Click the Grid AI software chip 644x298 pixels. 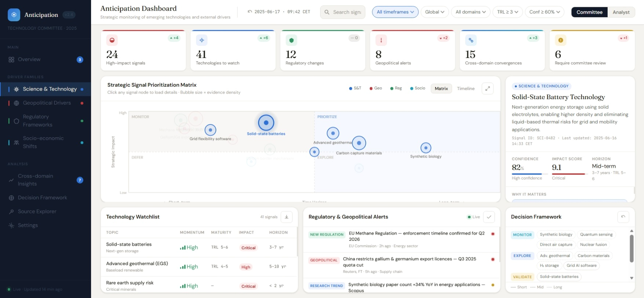pyautogui.click(x=582, y=265)
